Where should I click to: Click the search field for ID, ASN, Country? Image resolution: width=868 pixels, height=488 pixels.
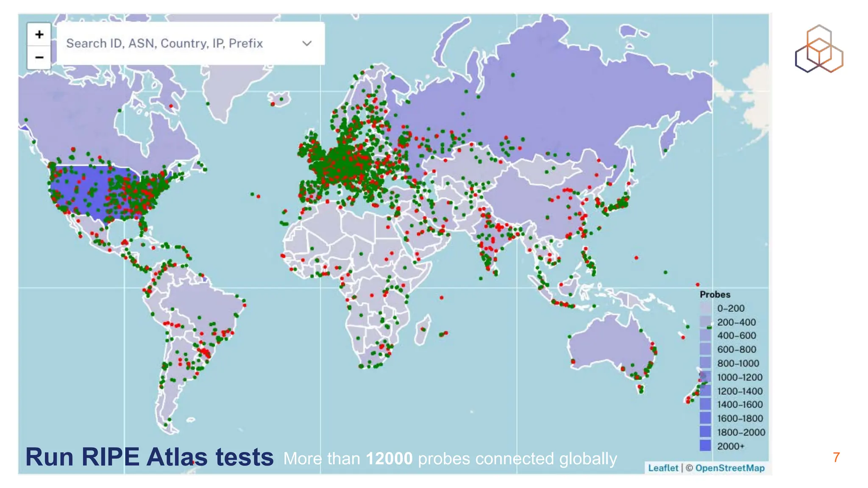point(191,43)
